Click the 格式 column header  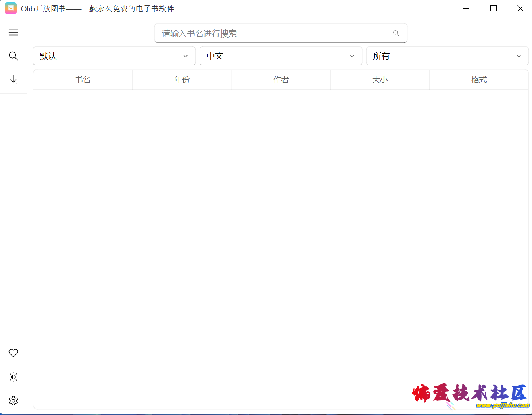tap(479, 80)
